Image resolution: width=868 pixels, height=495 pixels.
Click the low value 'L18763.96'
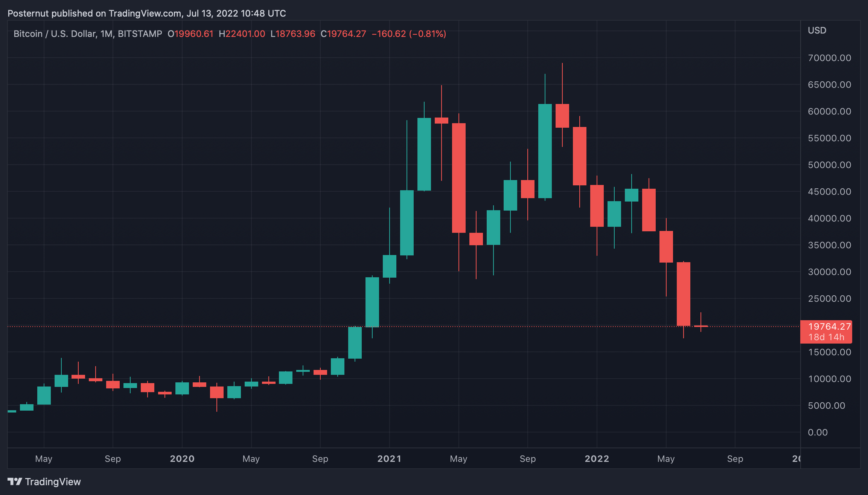293,34
